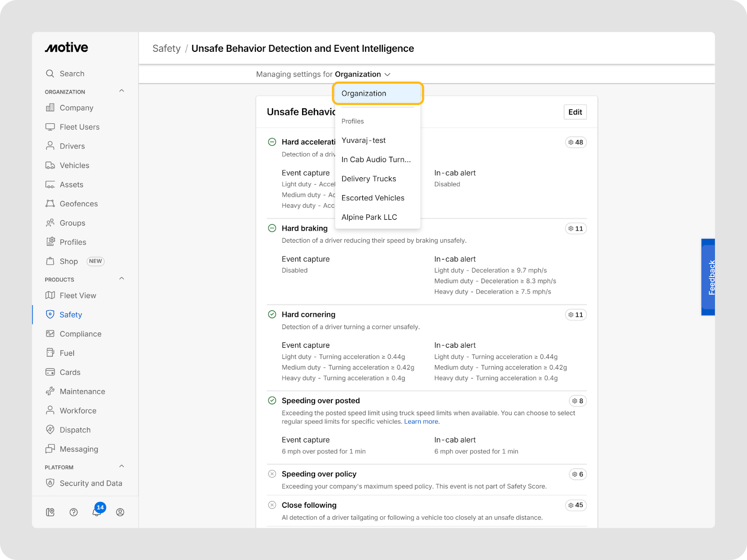The width and height of the screenshot is (747, 560).
Task: Click the user account profile icon
Action: (120, 512)
